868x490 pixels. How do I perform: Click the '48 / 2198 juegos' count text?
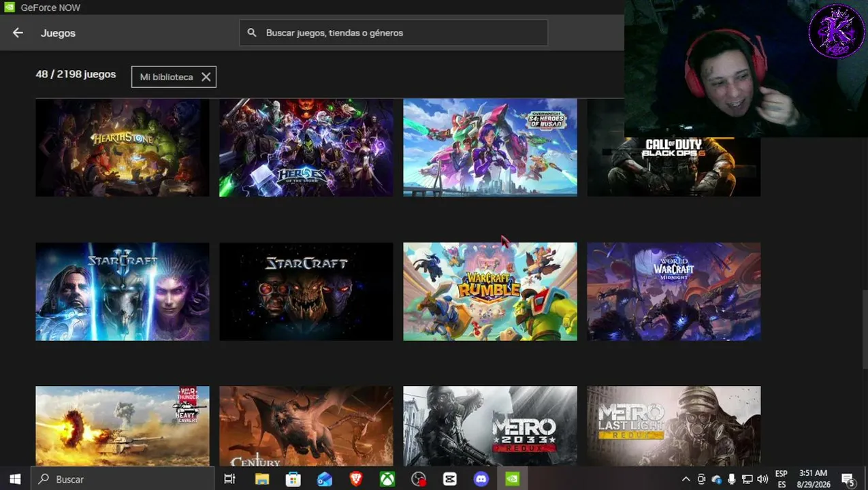pyautogui.click(x=76, y=74)
